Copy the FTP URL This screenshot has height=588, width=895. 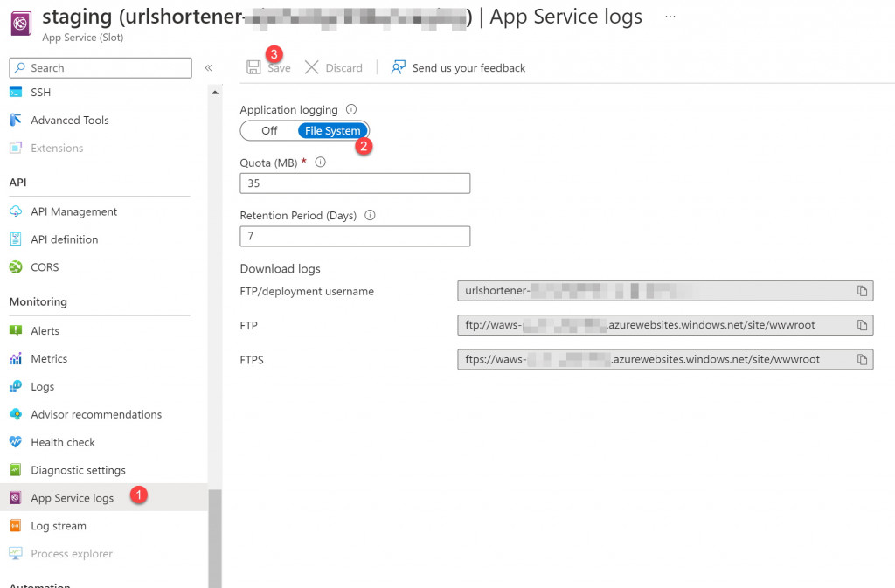[x=862, y=325]
